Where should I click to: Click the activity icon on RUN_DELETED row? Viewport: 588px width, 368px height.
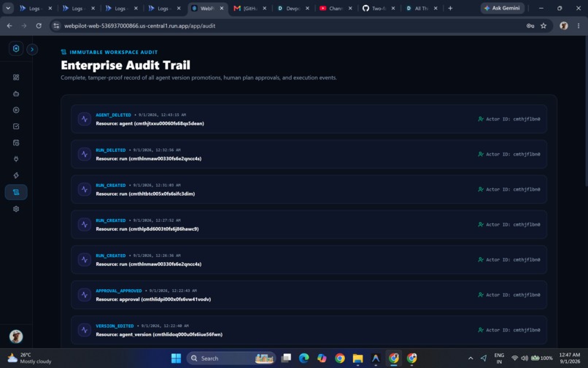[x=85, y=154]
